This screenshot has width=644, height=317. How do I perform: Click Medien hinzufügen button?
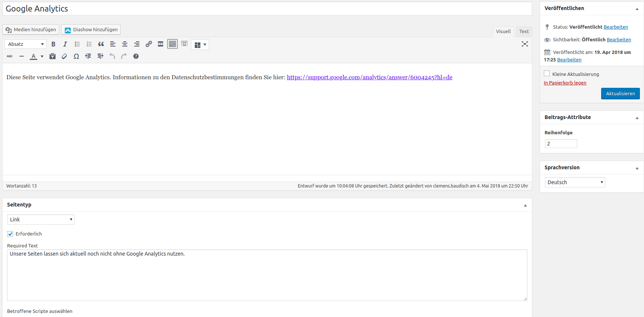tap(31, 29)
